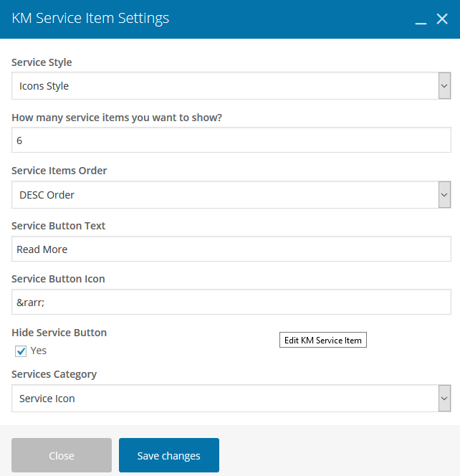Click the KM Service Item Settings title
The image size is (460, 476).
point(90,19)
